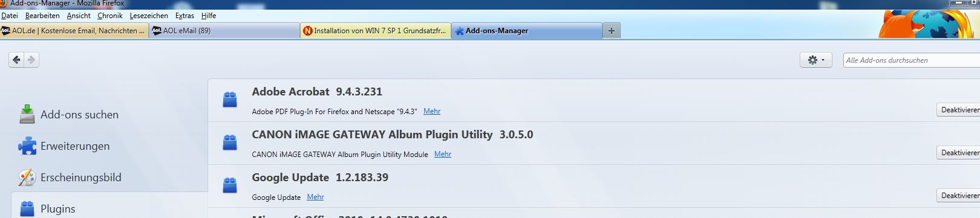Image resolution: width=980 pixels, height=218 pixels.
Task: Open the gear tools dropdown menu
Action: click(816, 60)
